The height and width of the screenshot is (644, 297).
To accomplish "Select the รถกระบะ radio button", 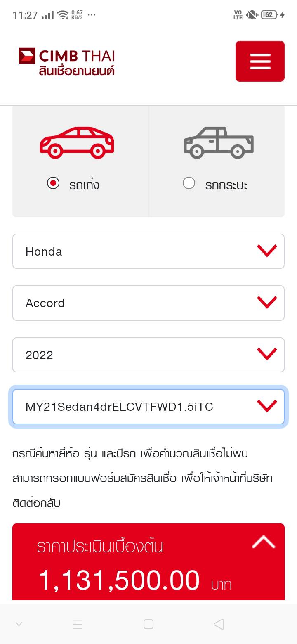I will tap(189, 183).
